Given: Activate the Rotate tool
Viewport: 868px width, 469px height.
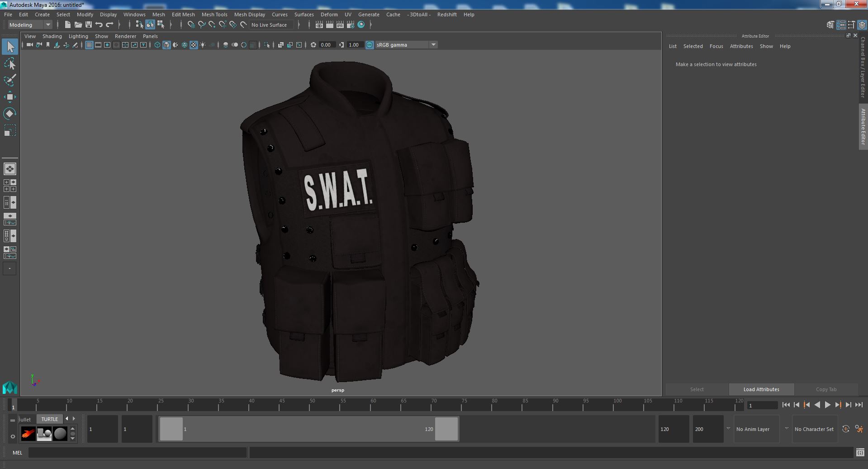Looking at the screenshot, I should 10,114.
